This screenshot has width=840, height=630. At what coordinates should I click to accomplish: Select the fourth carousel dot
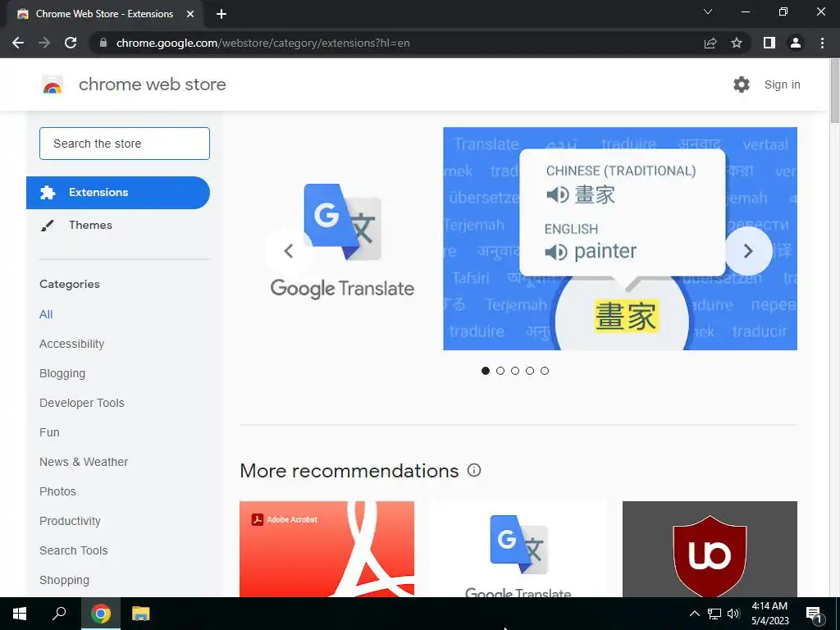pos(530,371)
